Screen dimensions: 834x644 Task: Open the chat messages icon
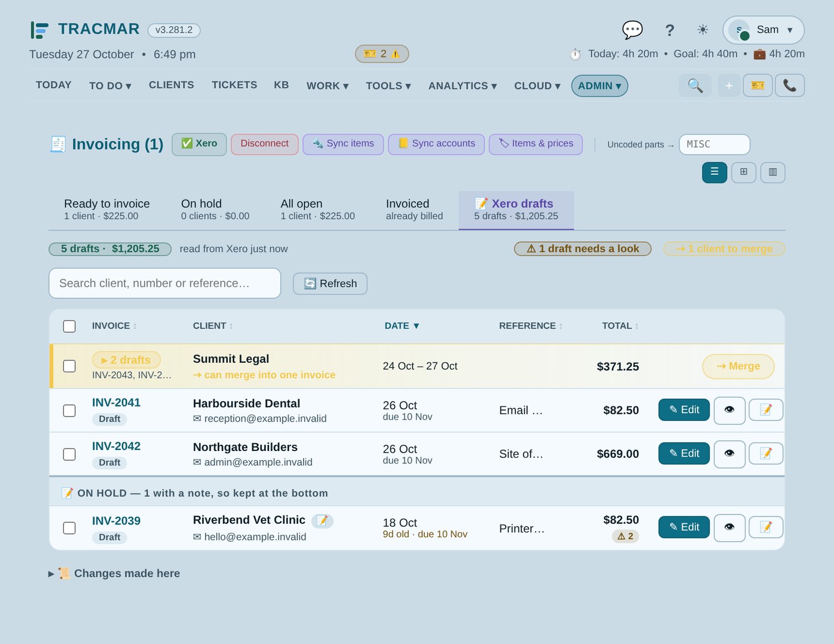click(x=632, y=30)
